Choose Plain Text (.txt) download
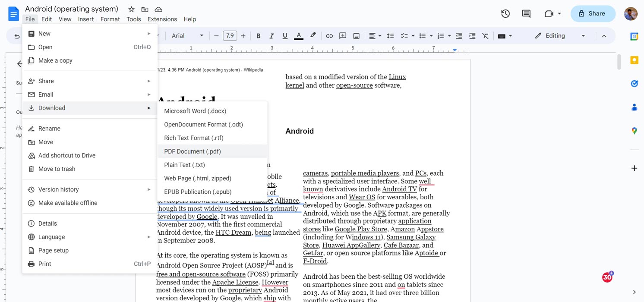Screen dimensions: 644x302 coord(212,165)
